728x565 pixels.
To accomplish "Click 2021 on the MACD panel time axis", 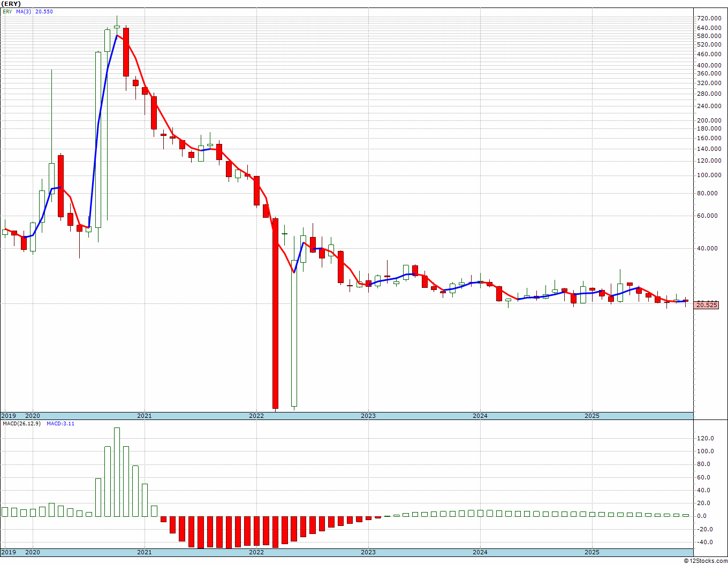I will (x=145, y=552).
